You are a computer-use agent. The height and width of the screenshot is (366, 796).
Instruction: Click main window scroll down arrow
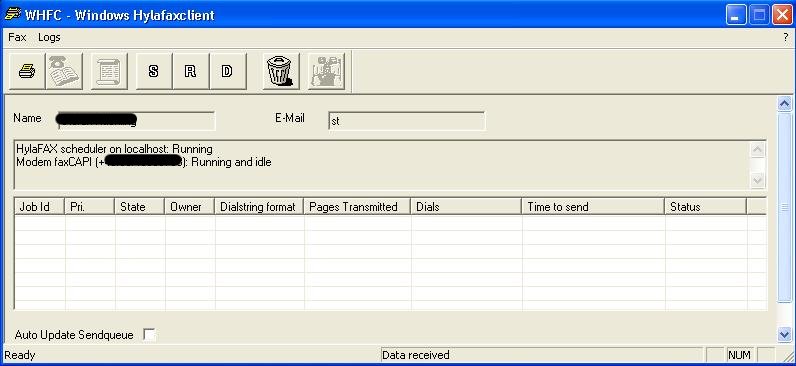click(784, 334)
